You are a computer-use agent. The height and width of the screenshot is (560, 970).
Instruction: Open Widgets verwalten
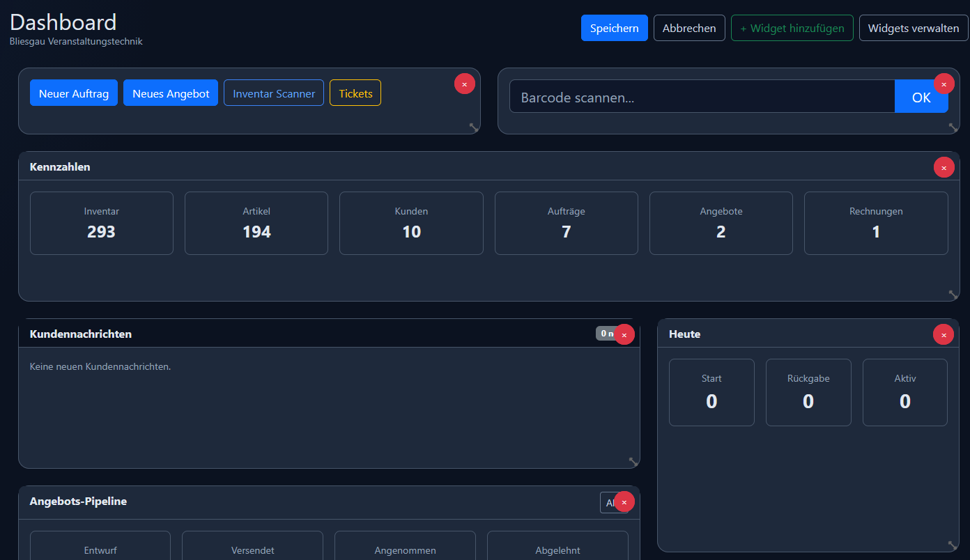[x=914, y=29]
